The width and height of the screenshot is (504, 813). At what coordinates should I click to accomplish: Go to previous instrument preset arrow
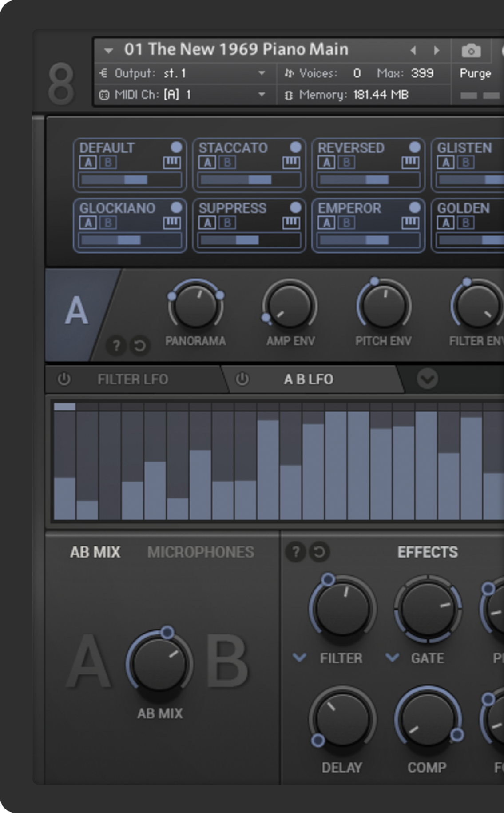point(413,51)
